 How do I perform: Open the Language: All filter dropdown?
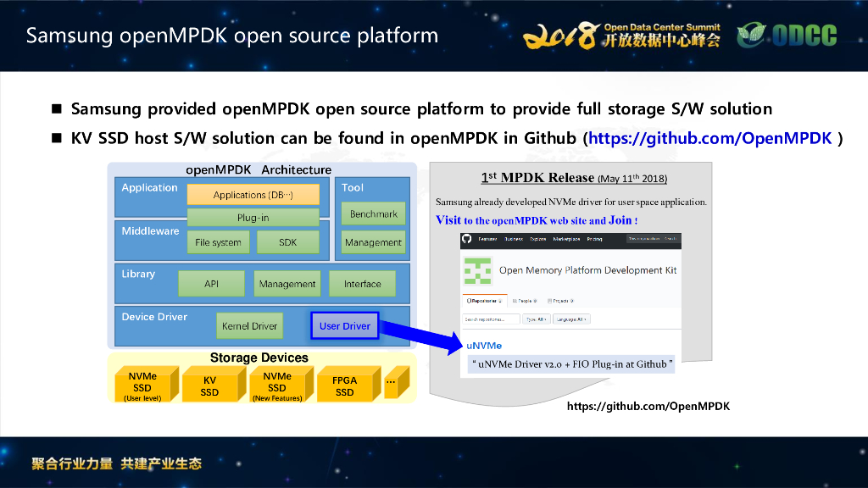coord(571,319)
